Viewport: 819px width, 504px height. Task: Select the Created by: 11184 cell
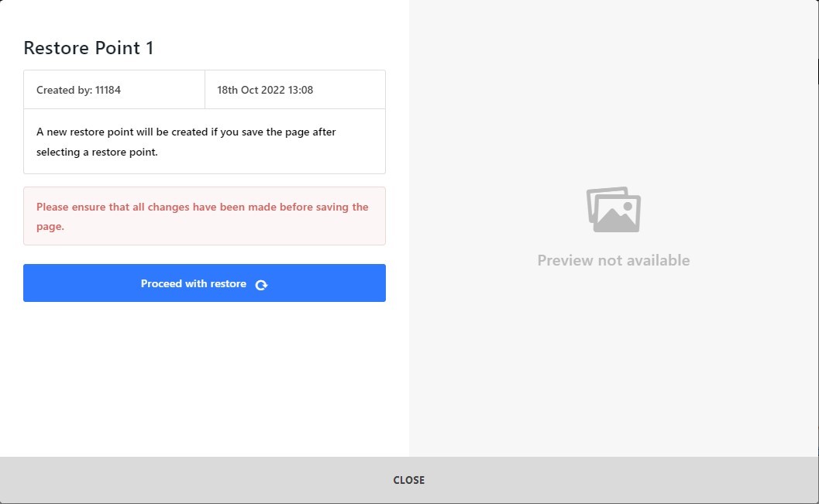tap(114, 90)
